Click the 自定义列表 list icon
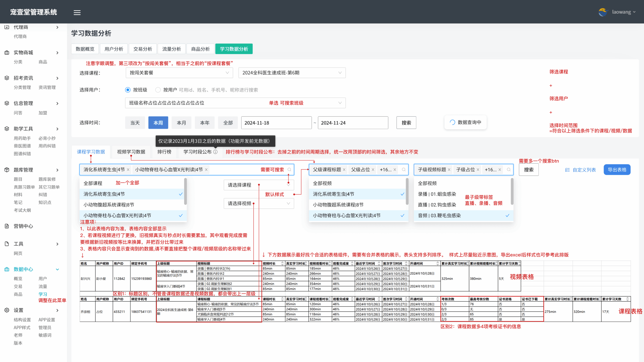Screen dimensions: 644x362 [x=567, y=170]
